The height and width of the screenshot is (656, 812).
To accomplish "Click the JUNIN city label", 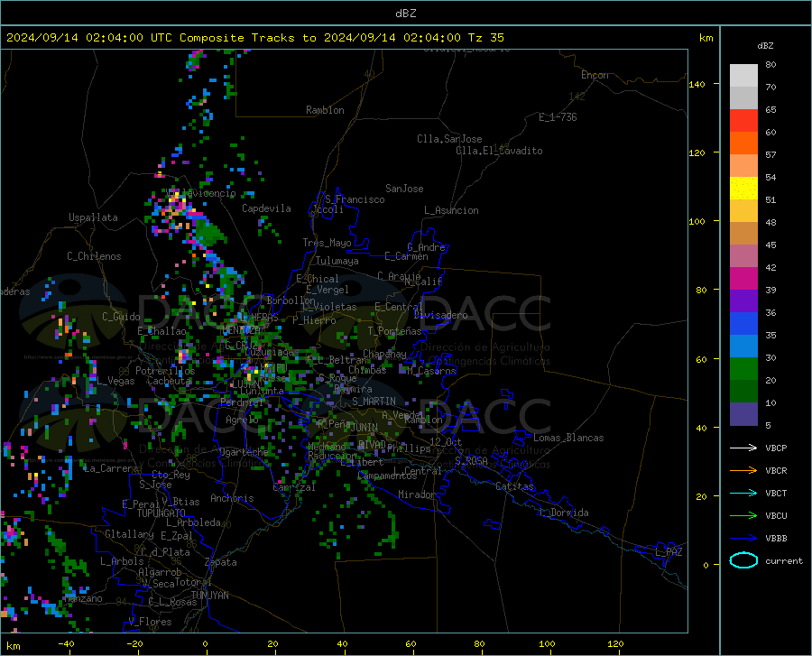I will pos(364,427).
